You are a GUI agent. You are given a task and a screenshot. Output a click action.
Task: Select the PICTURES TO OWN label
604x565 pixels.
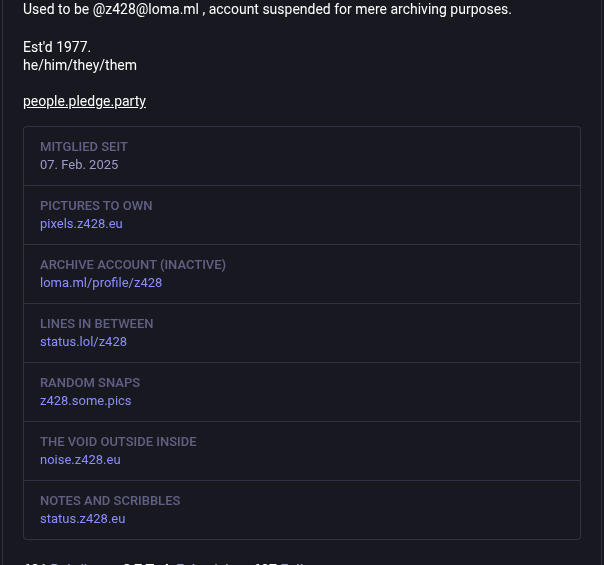pos(96,206)
